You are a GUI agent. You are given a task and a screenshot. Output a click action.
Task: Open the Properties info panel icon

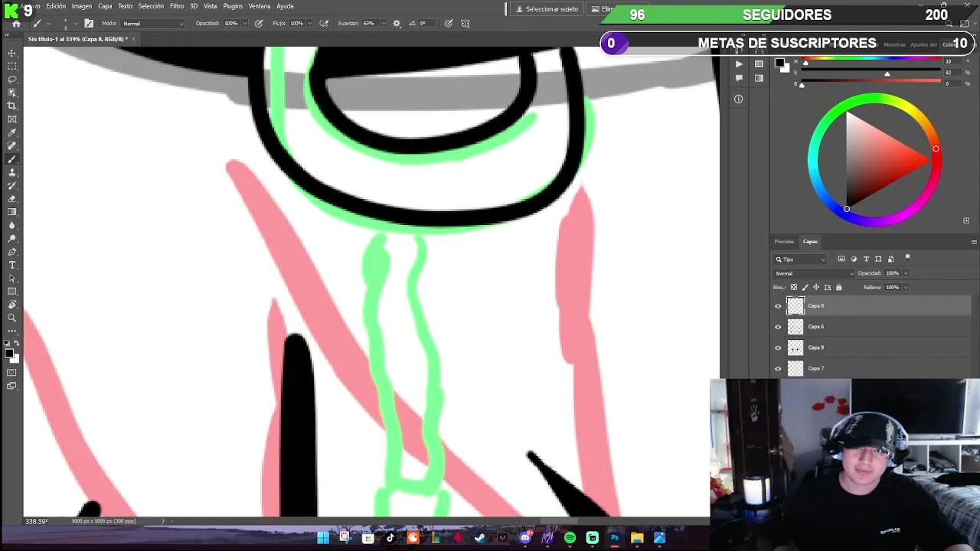coord(738,99)
